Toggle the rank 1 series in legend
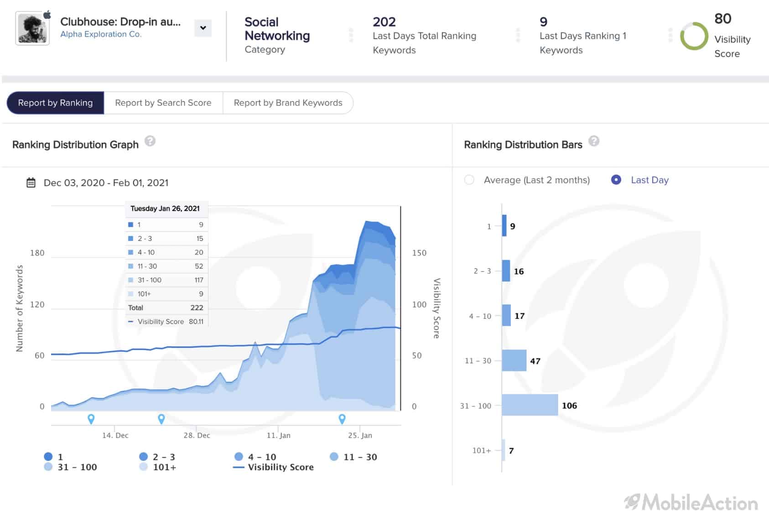The height and width of the screenshot is (532, 769). click(53, 457)
